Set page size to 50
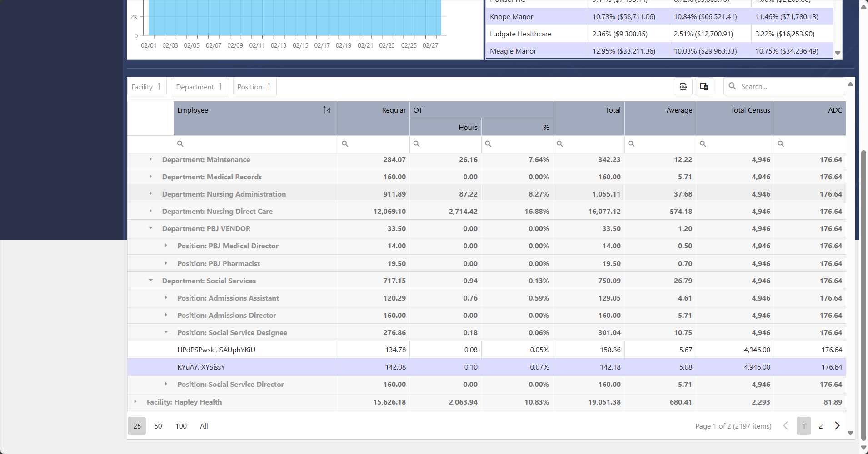Image resolution: width=868 pixels, height=454 pixels. coord(158,426)
